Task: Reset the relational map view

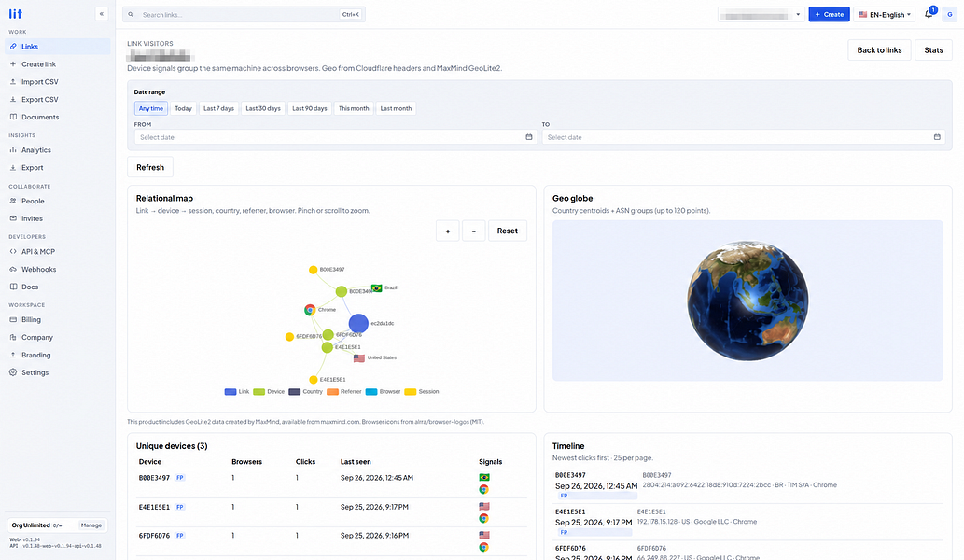Action: click(x=508, y=231)
